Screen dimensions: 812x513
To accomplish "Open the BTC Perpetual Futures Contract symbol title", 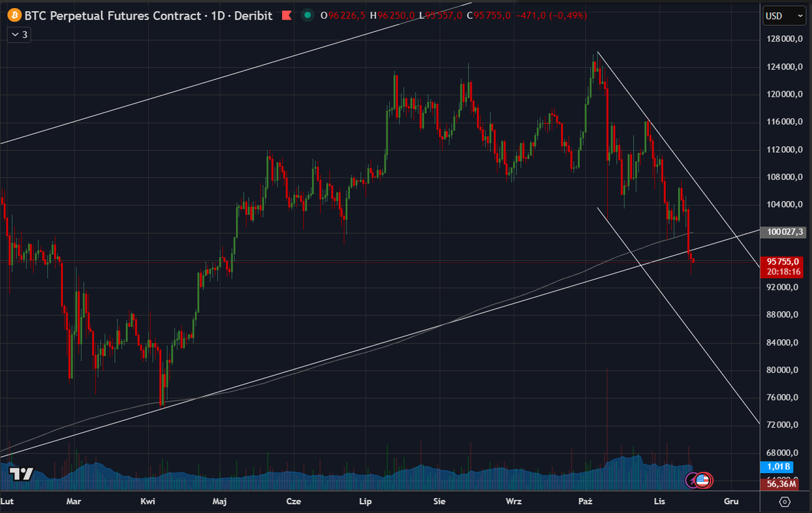I will pos(149,15).
